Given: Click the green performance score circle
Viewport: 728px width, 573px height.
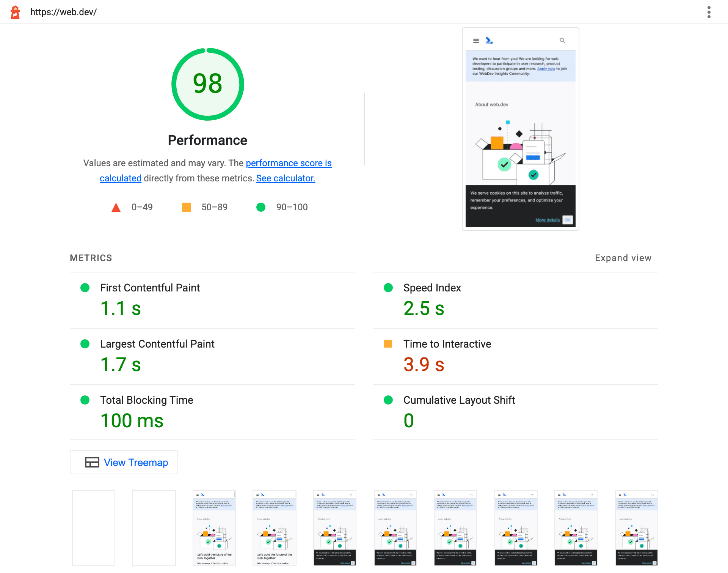Looking at the screenshot, I should point(208,83).
